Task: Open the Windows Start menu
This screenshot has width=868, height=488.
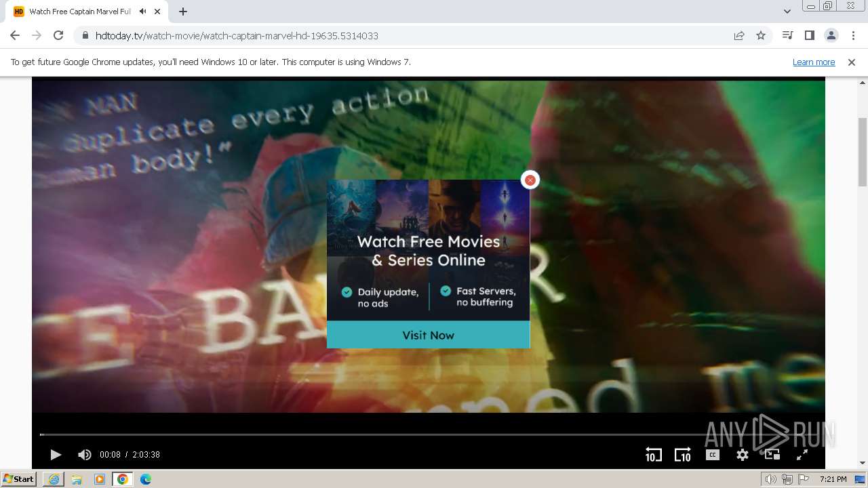Action: [18, 479]
